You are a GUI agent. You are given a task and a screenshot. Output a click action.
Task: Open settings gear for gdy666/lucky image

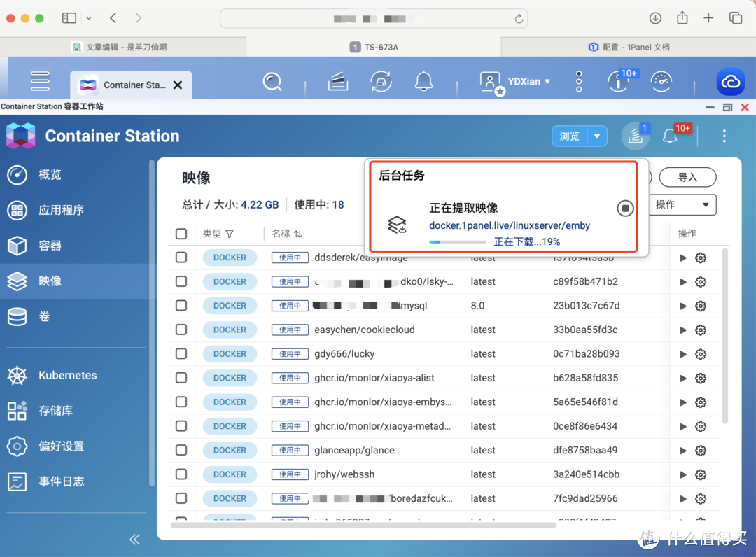[x=700, y=354]
